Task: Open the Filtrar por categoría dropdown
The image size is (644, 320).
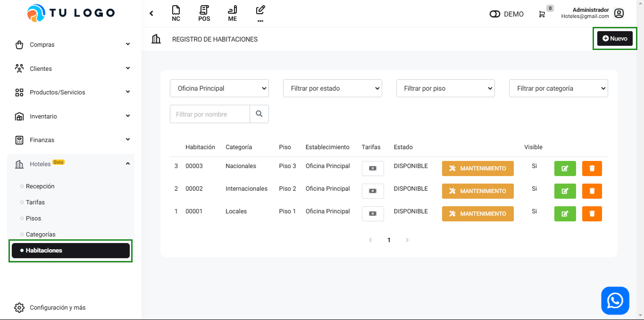Action: click(x=558, y=88)
